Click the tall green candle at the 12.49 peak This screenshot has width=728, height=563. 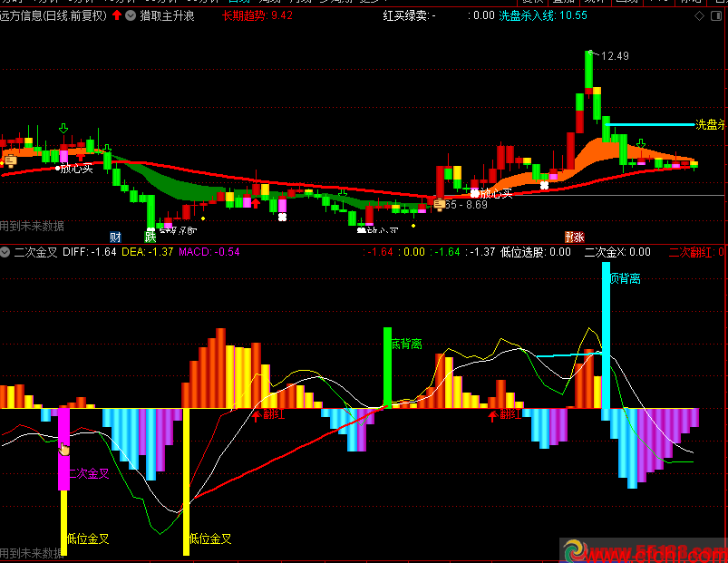click(x=588, y=69)
